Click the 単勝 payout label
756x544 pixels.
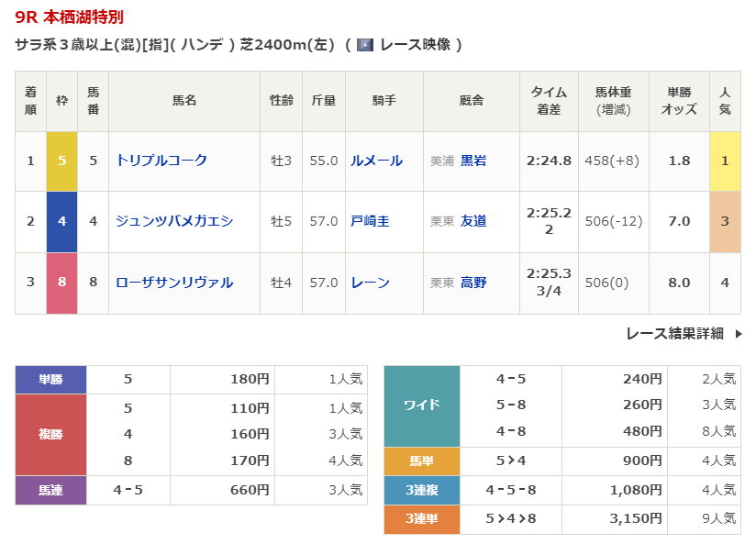pos(50,379)
